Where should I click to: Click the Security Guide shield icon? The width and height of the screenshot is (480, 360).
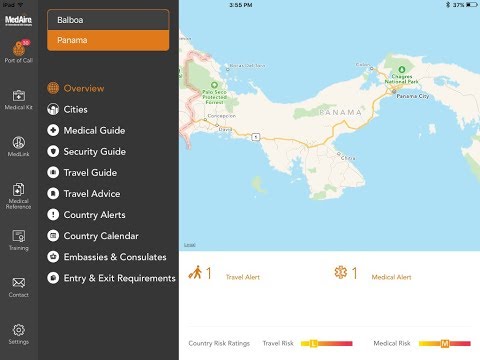[53, 151]
